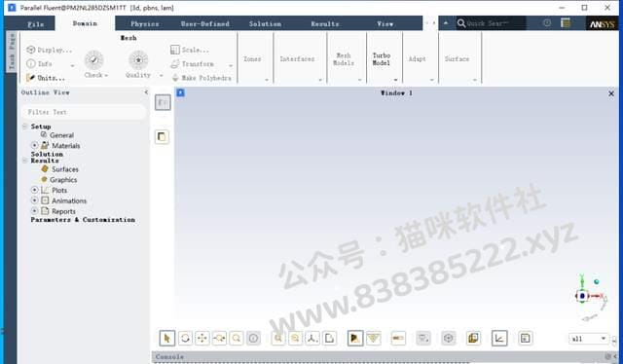Open the Display mesh option
Screen dimensions: 623x364
50,50
